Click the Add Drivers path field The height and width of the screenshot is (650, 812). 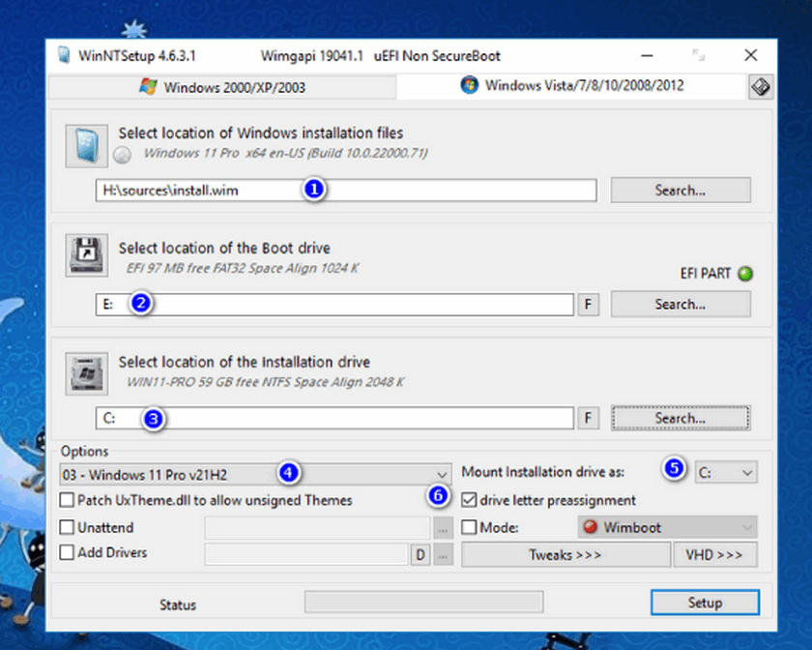point(306,555)
